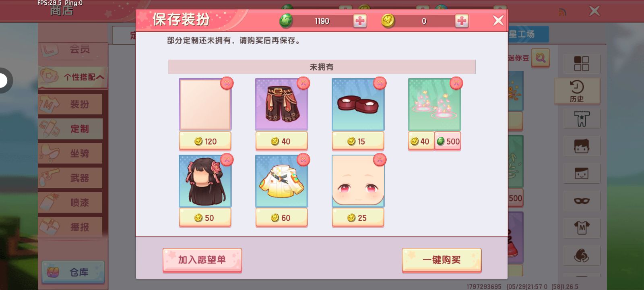Collapse the 个性搭配 sidebar section

click(73, 77)
